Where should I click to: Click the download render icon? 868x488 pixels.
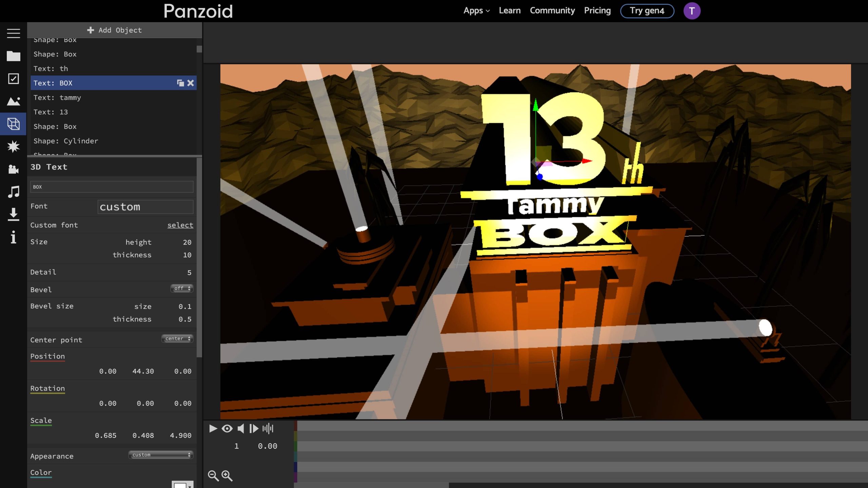13,214
